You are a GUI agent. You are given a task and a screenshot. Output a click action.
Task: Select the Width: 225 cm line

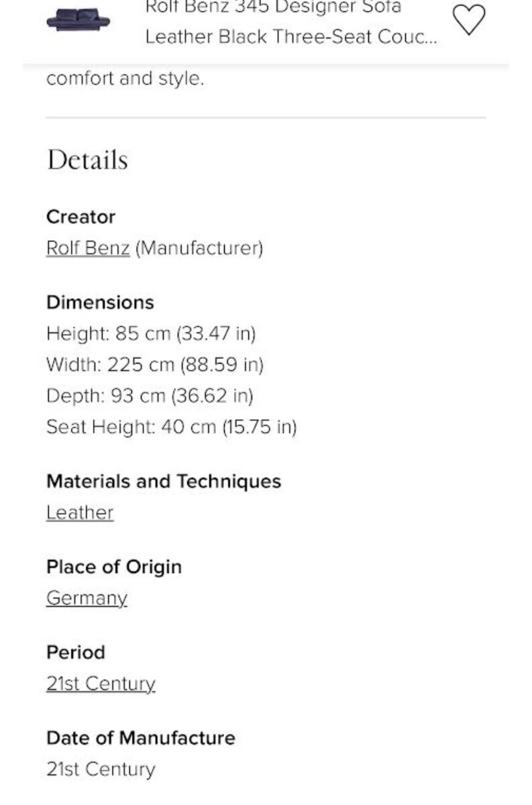coord(155,365)
